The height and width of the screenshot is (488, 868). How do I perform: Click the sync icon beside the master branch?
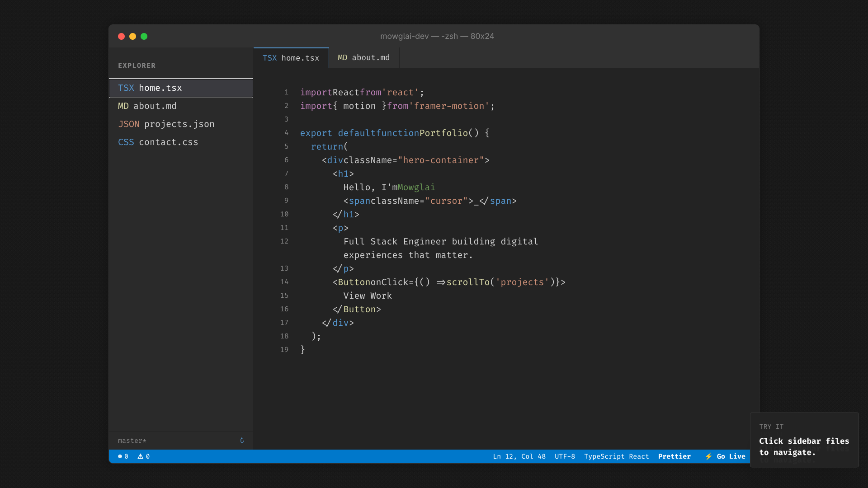coord(242,441)
